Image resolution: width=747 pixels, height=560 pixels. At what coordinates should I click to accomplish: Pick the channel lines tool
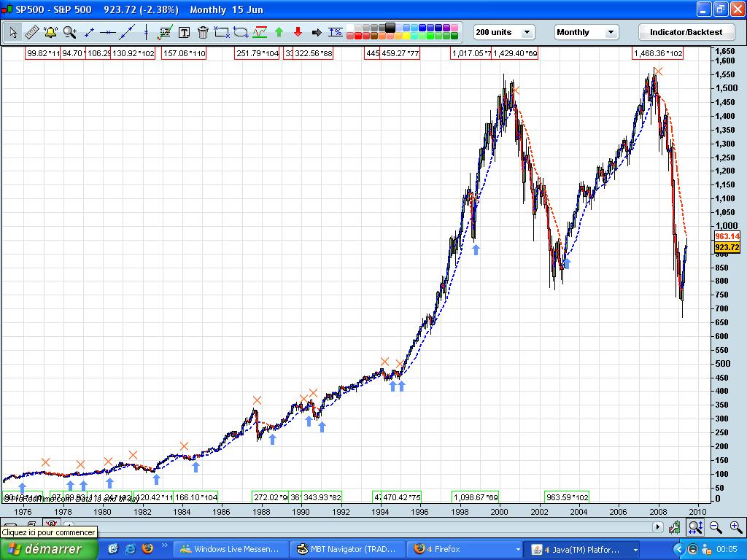(x=260, y=32)
